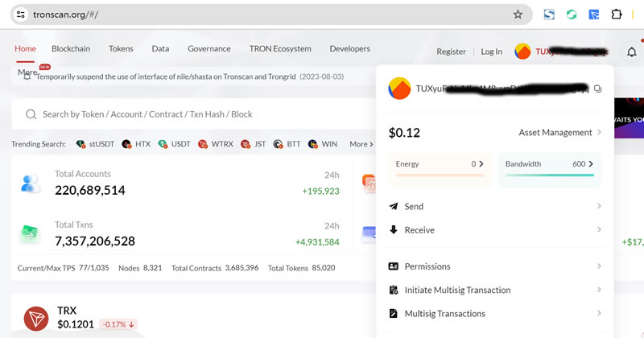This screenshot has height=338, width=644.
Task: Open the Data menu
Action: pos(160,48)
